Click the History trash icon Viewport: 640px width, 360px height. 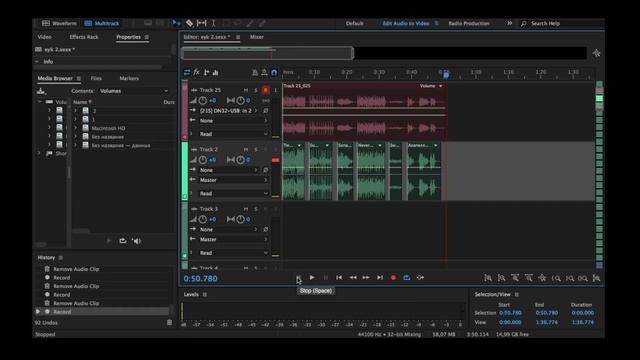coord(169,322)
